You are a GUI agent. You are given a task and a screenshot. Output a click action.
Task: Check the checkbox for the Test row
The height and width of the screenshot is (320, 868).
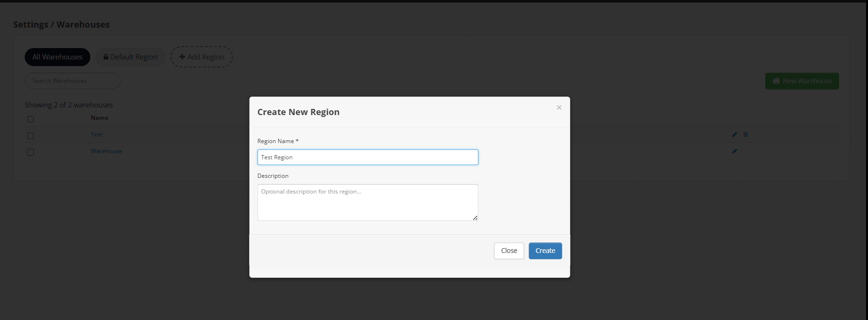pos(30,136)
